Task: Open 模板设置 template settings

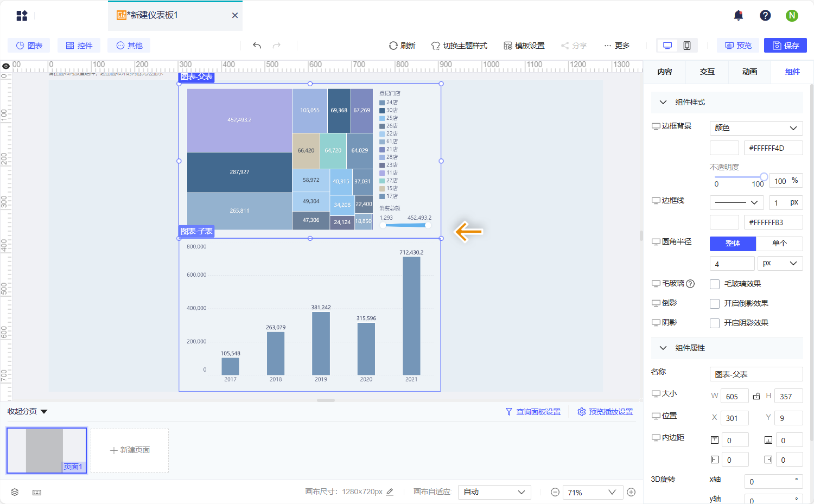Action: pyautogui.click(x=524, y=46)
